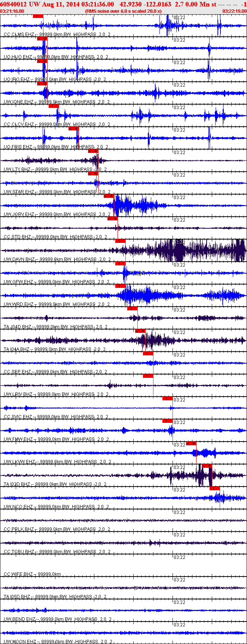Click the red pick marker on UW.LKVW trace
Viewport: 247px width, 644px height.
pyautogui.click(x=191, y=443)
